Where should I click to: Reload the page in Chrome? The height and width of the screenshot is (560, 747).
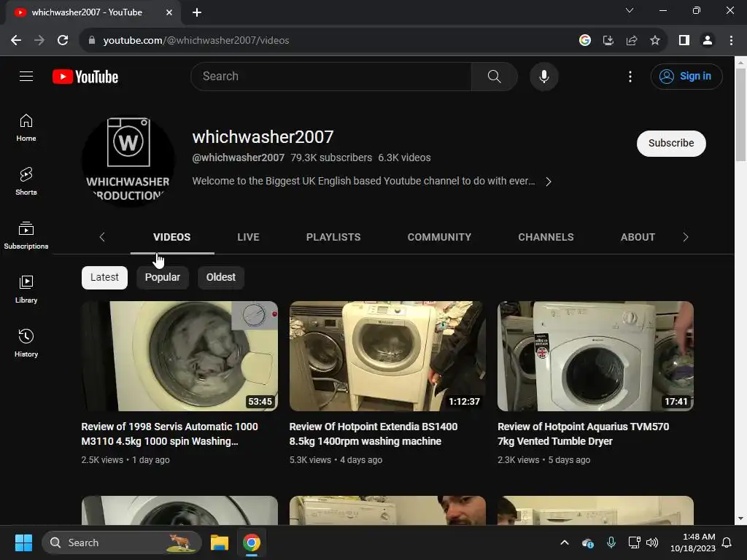(x=63, y=41)
